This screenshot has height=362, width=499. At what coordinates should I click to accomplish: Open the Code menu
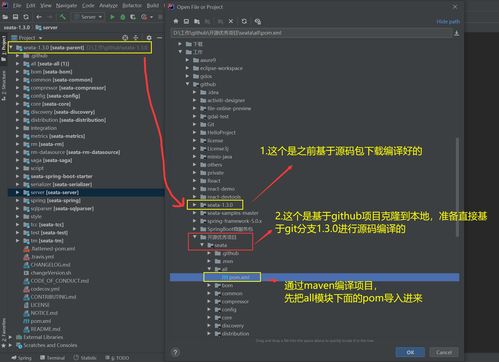88,5
